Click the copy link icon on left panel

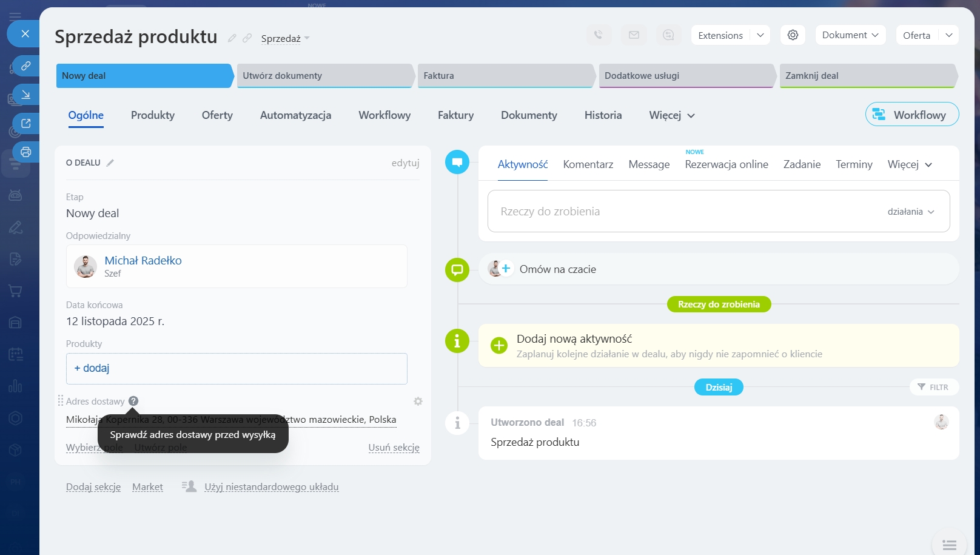[26, 66]
